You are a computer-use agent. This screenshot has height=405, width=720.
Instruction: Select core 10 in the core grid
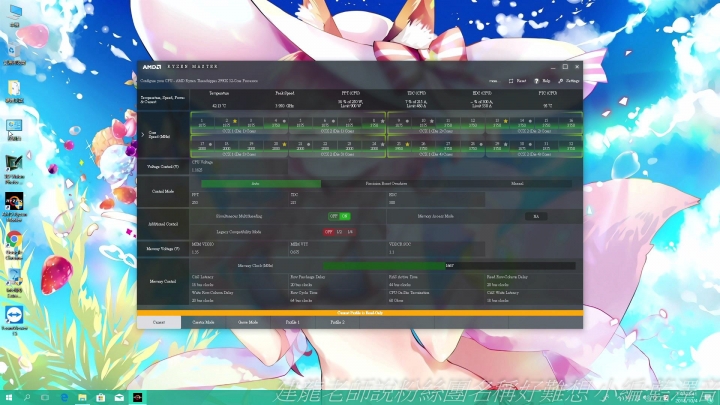click(x=423, y=123)
